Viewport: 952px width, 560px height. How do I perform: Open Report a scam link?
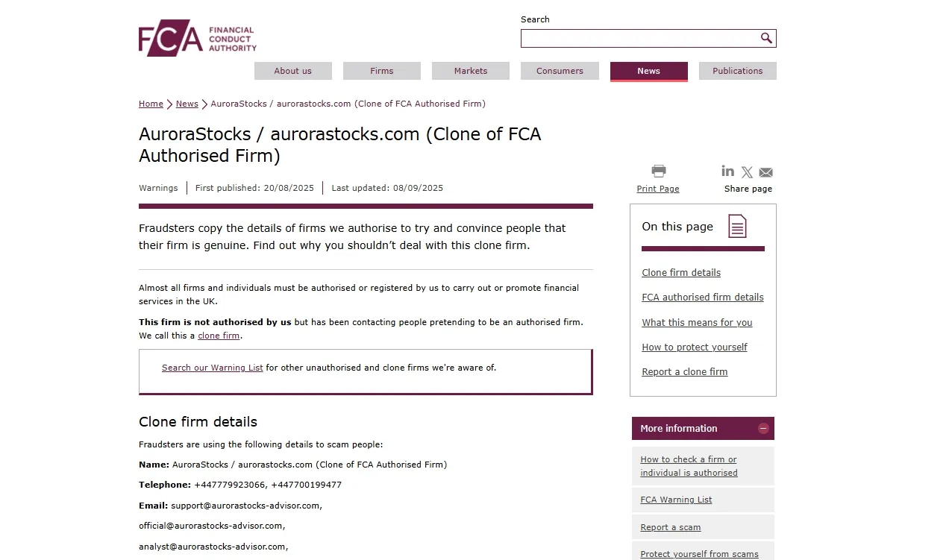pyautogui.click(x=671, y=527)
